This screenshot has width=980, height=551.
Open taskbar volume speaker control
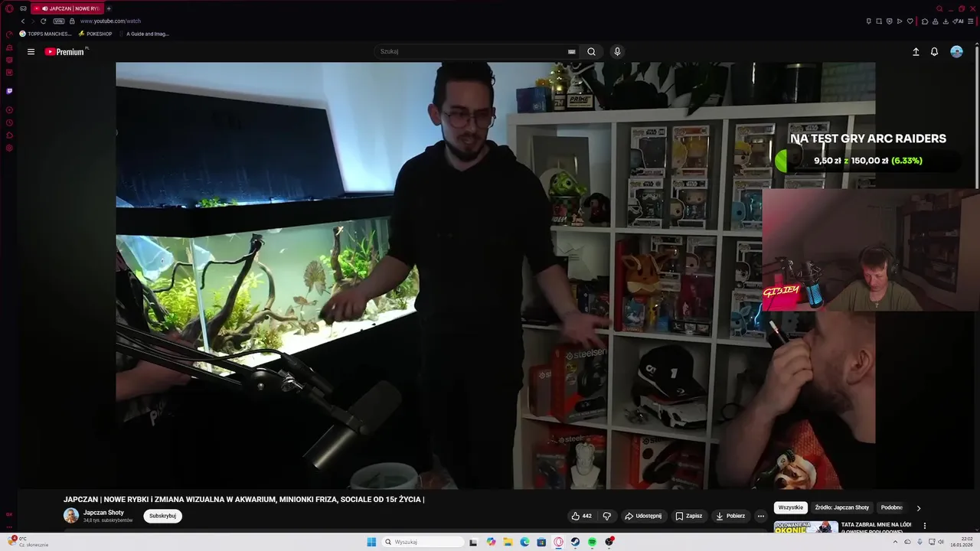pos(941,542)
